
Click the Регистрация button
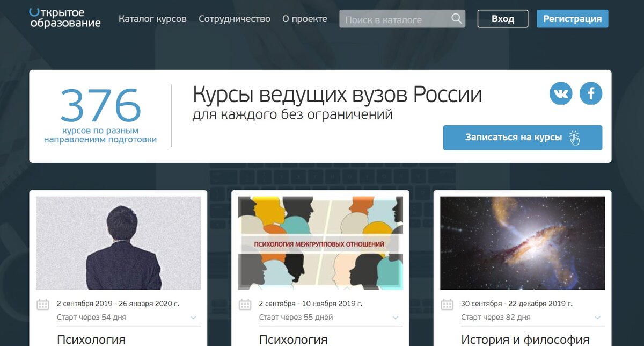tap(572, 19)
